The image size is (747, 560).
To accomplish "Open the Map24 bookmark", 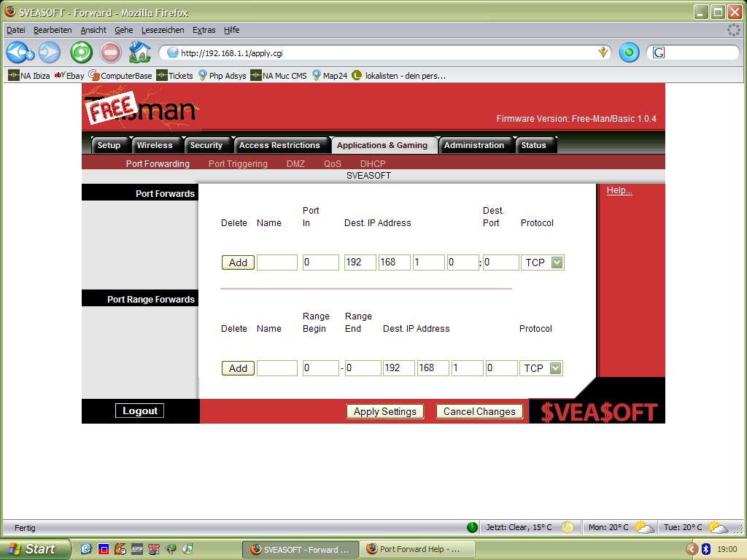I will tap(330, 75).
